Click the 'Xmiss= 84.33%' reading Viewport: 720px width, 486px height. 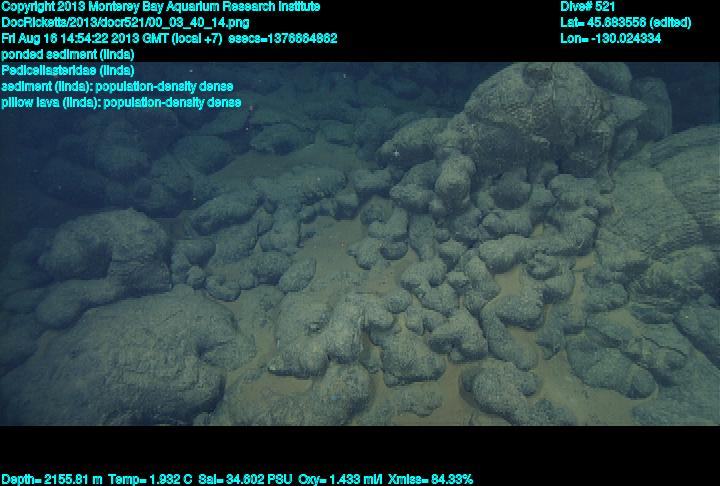tap(430, 480)
